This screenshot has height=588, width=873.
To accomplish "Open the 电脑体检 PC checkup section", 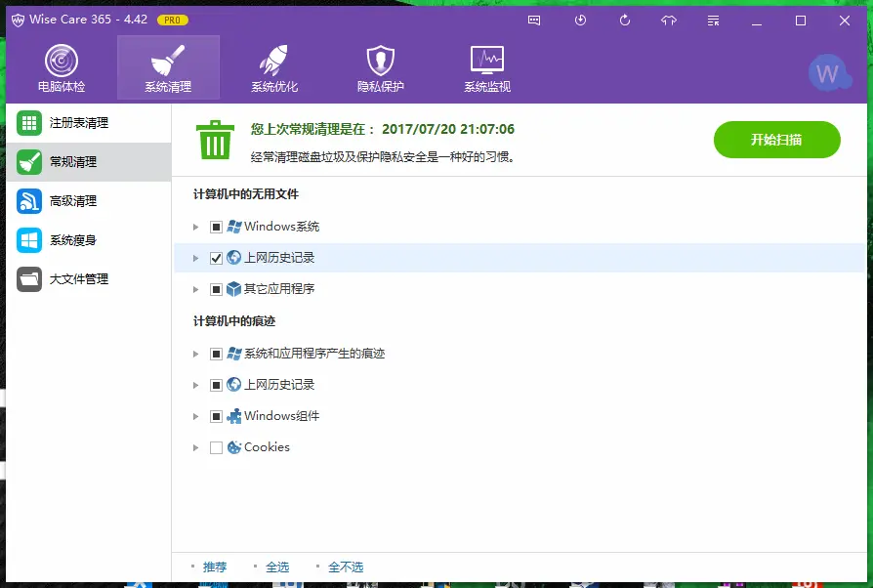I will (x=62, y=68).
